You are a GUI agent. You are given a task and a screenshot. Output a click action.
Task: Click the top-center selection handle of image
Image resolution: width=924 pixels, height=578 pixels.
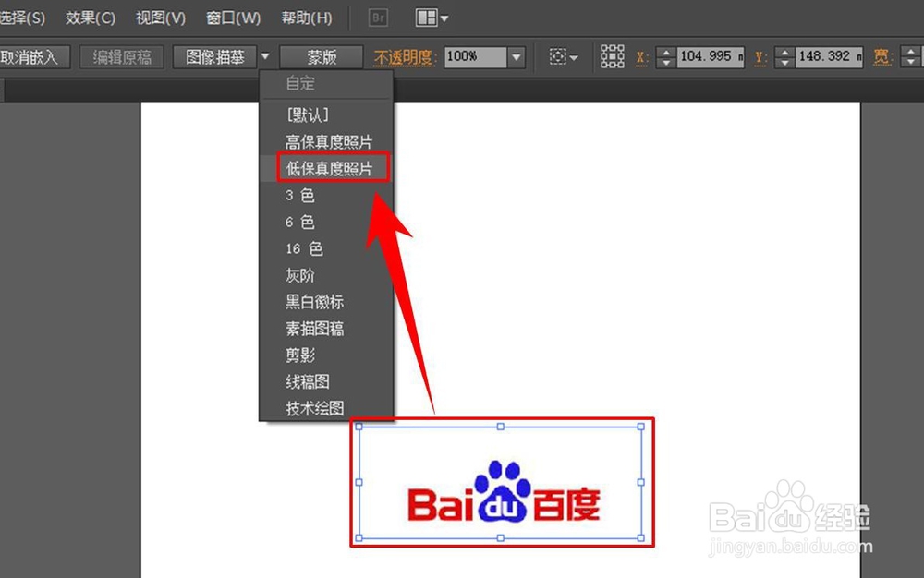[x=500, y=427]
